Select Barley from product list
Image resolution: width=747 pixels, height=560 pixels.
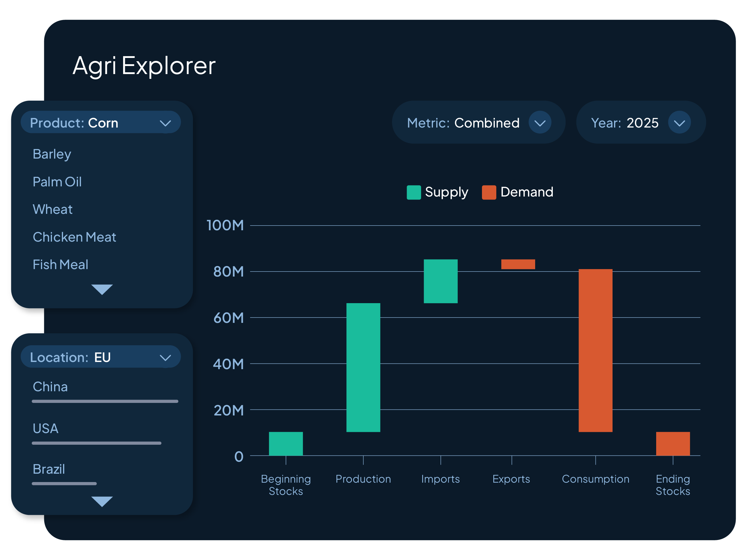click(x=52, y=154)
